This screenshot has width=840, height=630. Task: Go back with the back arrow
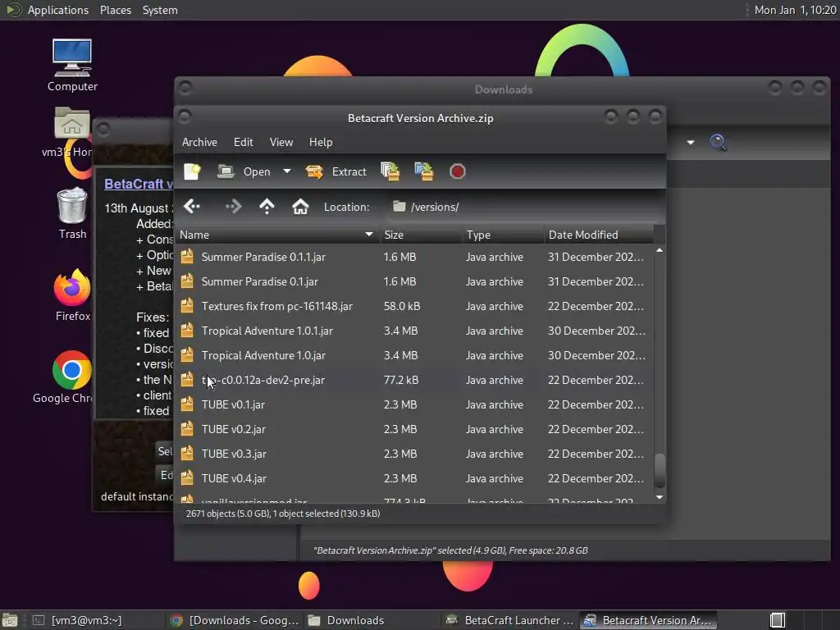192,206
